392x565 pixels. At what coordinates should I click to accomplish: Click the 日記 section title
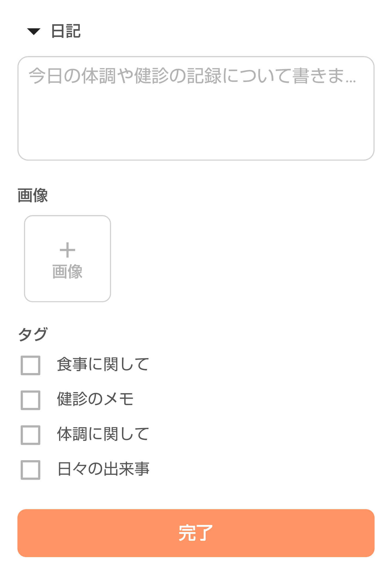pyautogui.click(x=66, y=31)
